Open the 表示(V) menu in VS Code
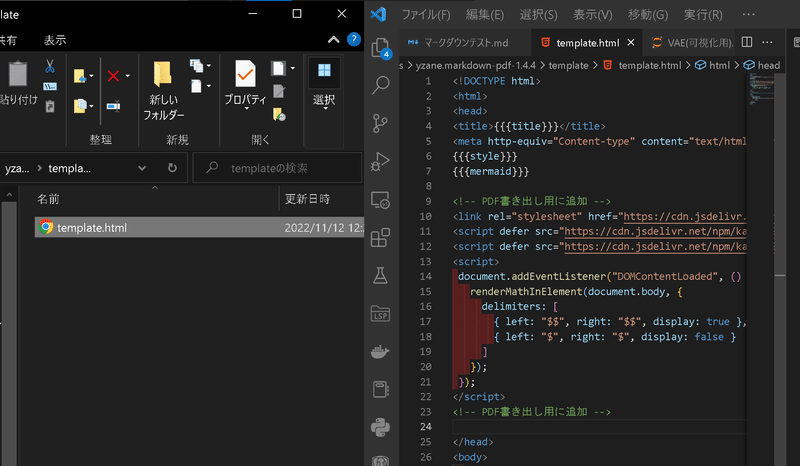Screen dimensions: 800x466 (592, 15)
